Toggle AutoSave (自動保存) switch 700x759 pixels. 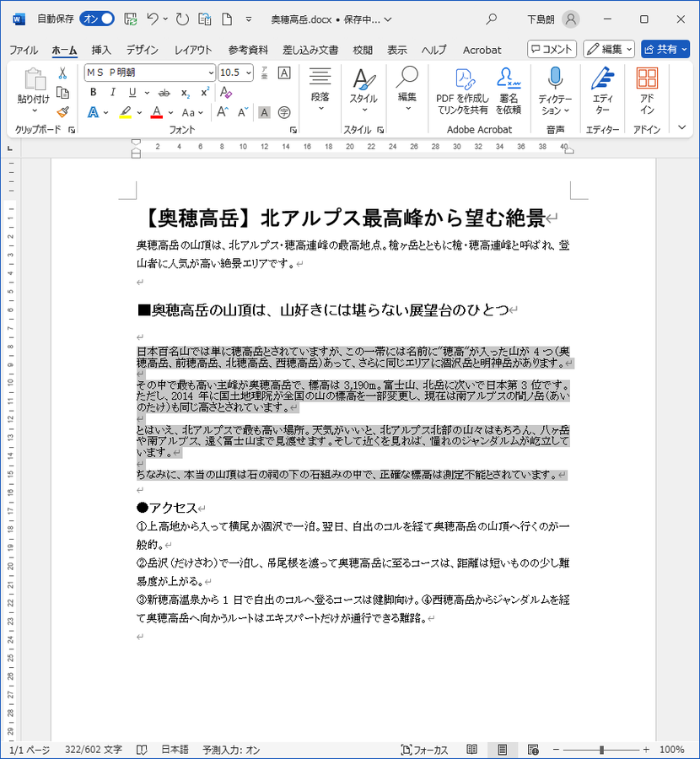(x=97, y=19)
